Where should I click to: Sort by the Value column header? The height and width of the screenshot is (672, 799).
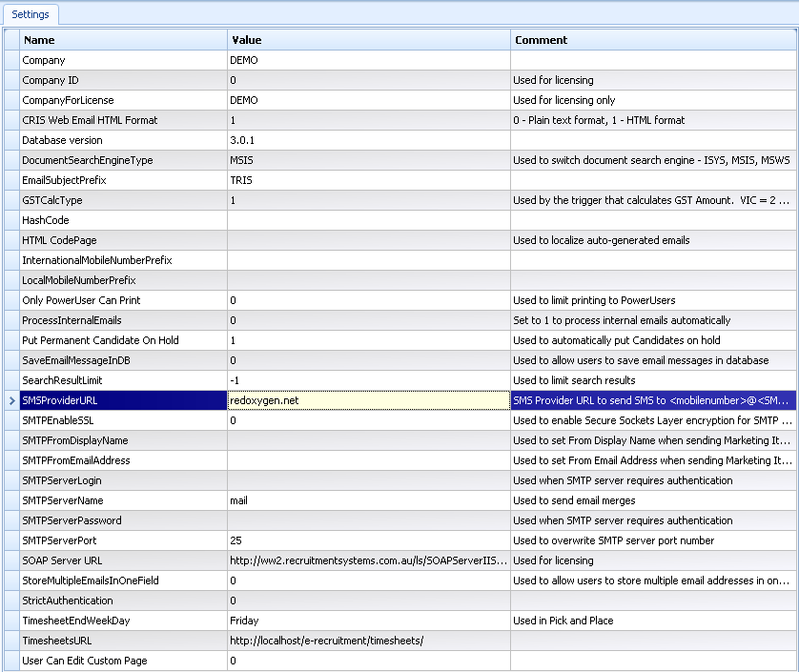pos(368,40)
